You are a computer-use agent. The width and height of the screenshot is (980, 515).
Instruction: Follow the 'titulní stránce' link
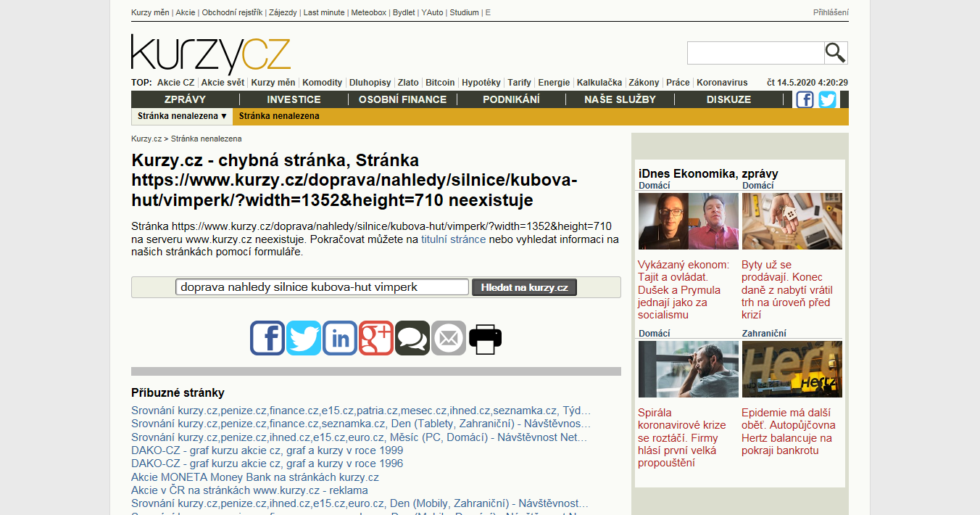pos(453,239)
